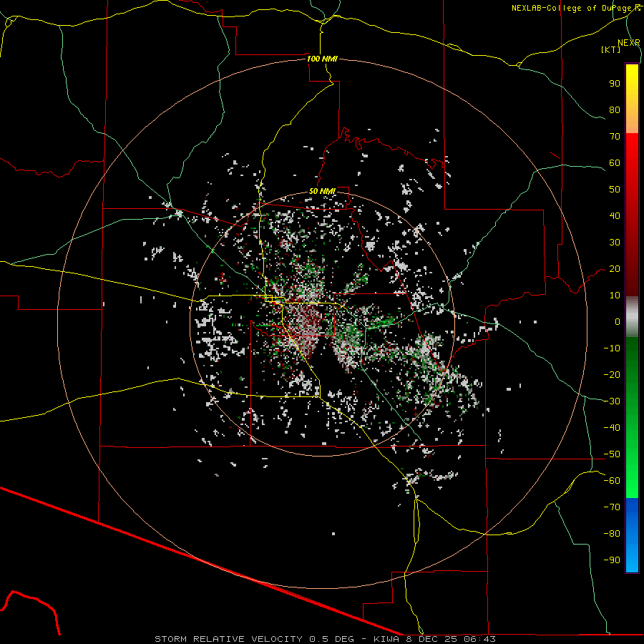Click the 0.5 DEG elevation angle text
Viewport: 644px width, 644px height.
pyautogui.click(x=331, y=639)
